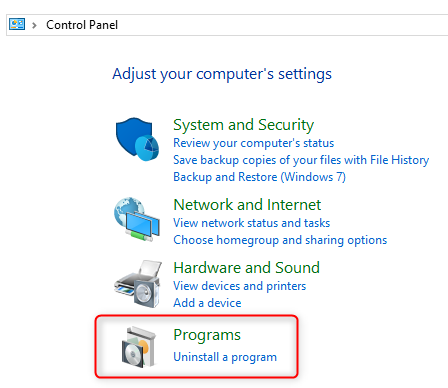Click View devices and printers
This screenshot has height=388, width=448.
pyautogui.click(x=239, y=286)
